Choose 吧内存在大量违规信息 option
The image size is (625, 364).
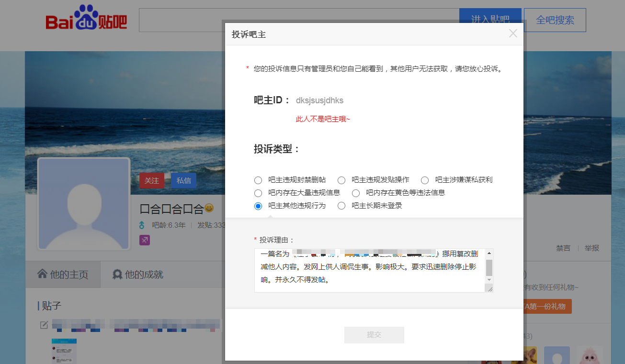tap(258, 193)
